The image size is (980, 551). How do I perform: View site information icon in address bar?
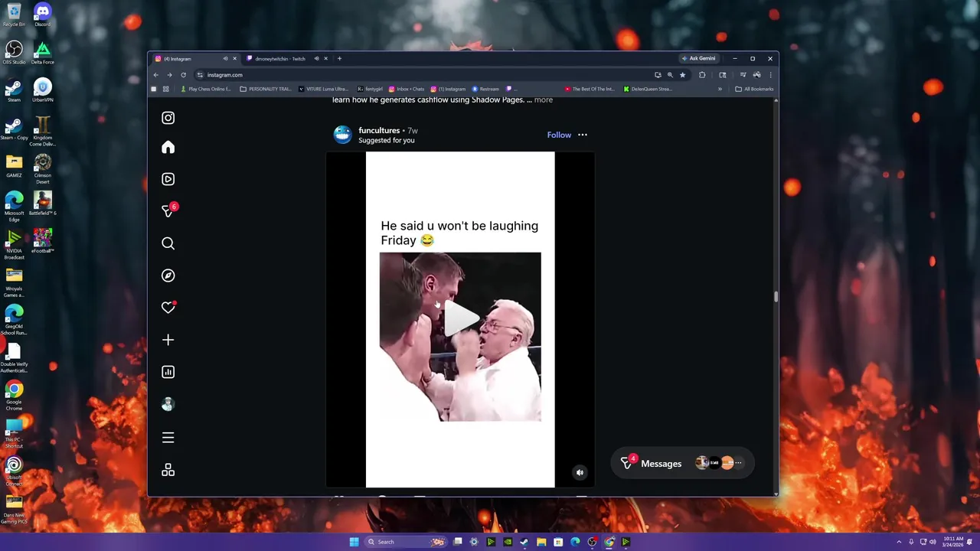point(200,75)
